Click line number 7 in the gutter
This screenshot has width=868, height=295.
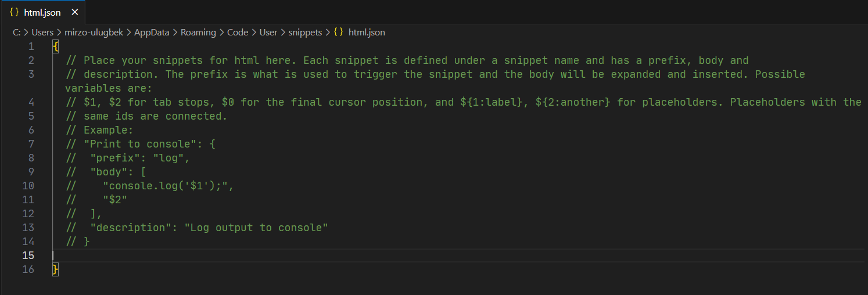[x=31, y=144]
